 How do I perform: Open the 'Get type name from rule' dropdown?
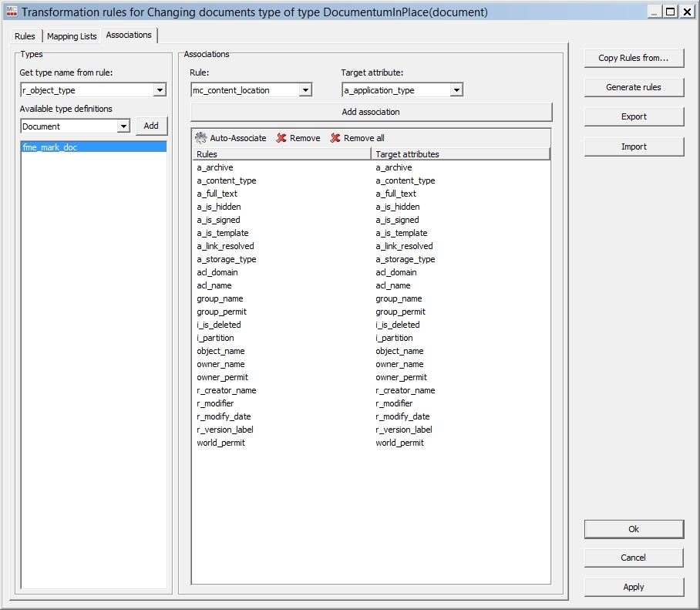[x=160, y=90]
